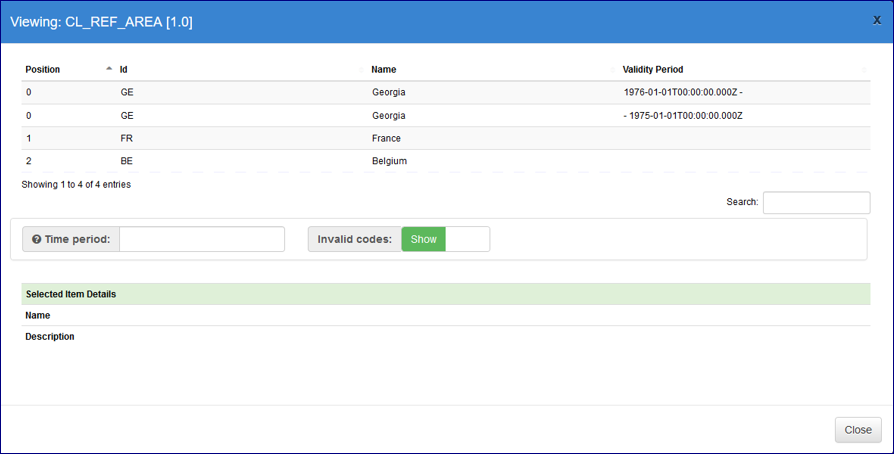Click into the Time period text box

[202, 240]
